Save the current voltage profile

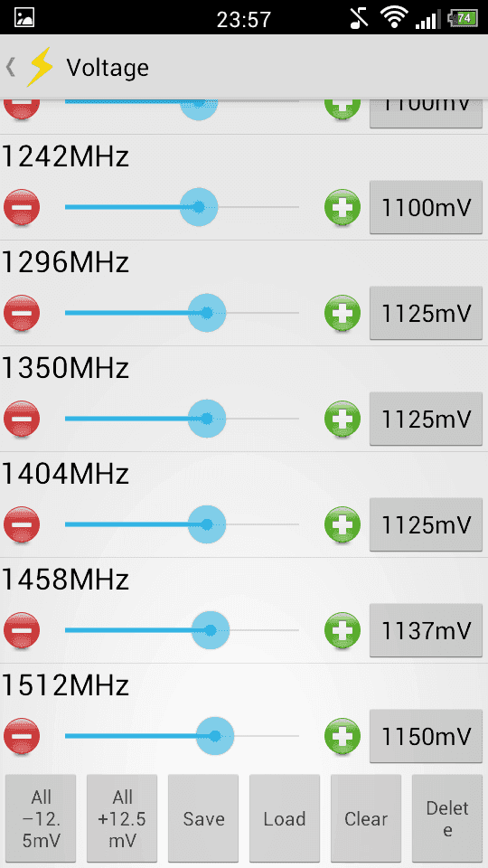click(203, 818)
